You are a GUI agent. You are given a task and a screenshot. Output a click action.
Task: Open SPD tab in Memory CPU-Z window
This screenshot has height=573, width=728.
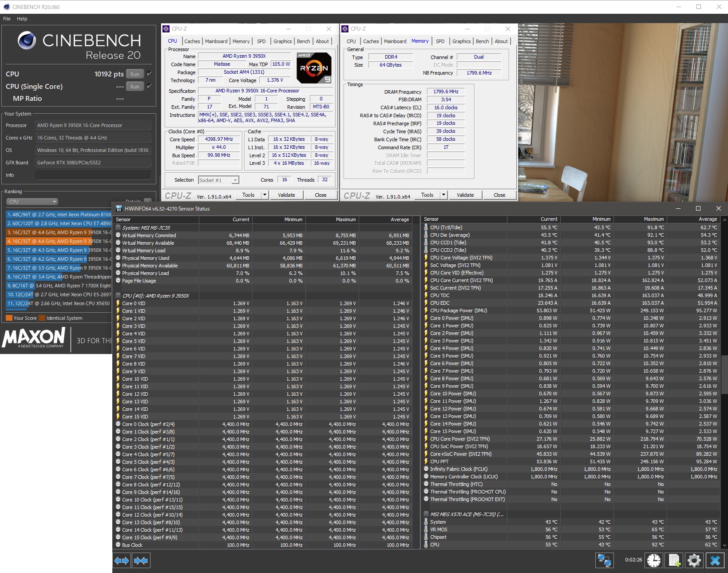[440, 41]
